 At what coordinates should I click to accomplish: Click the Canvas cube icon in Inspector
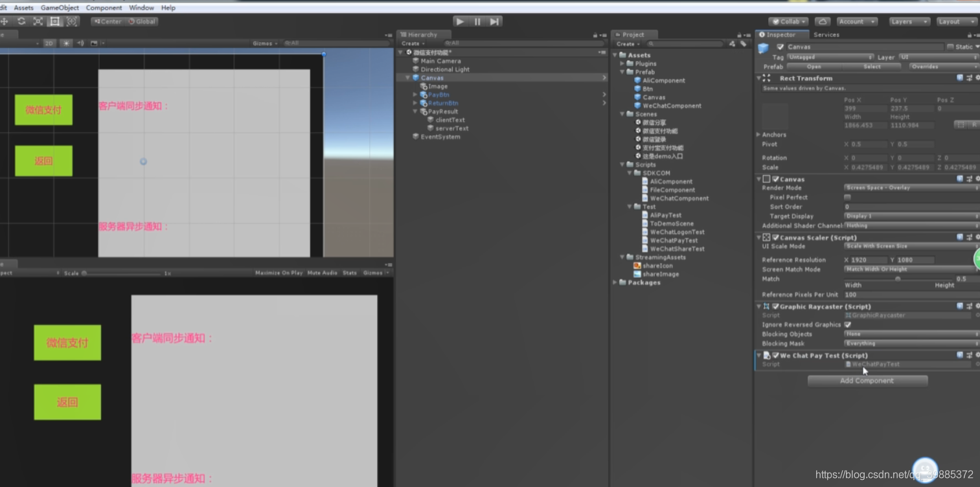[x=764, y=48]
